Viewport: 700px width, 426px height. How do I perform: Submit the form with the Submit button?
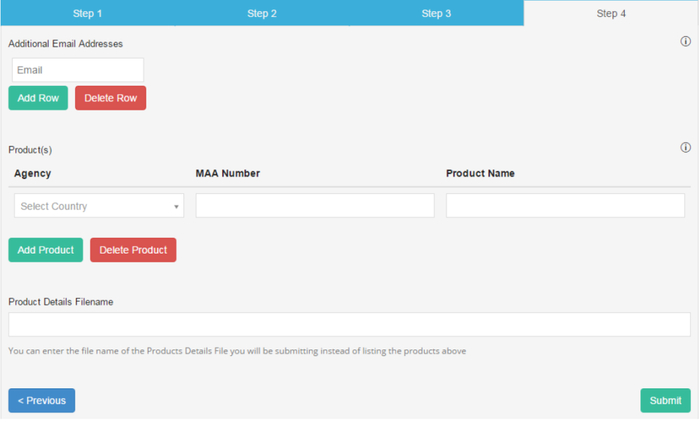[x=665, y=400]
